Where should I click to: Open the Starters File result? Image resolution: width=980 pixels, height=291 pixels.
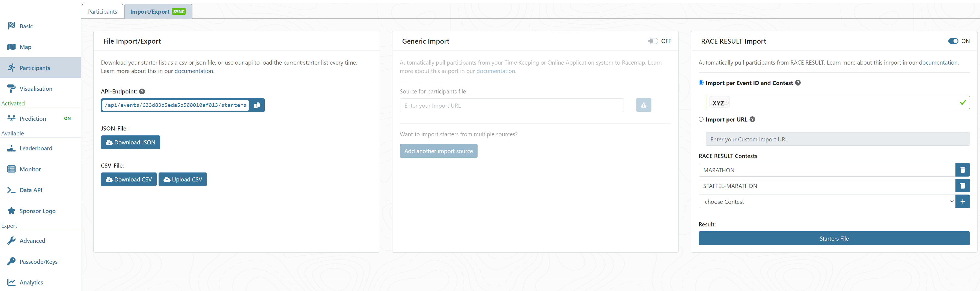tap(834, 238)
